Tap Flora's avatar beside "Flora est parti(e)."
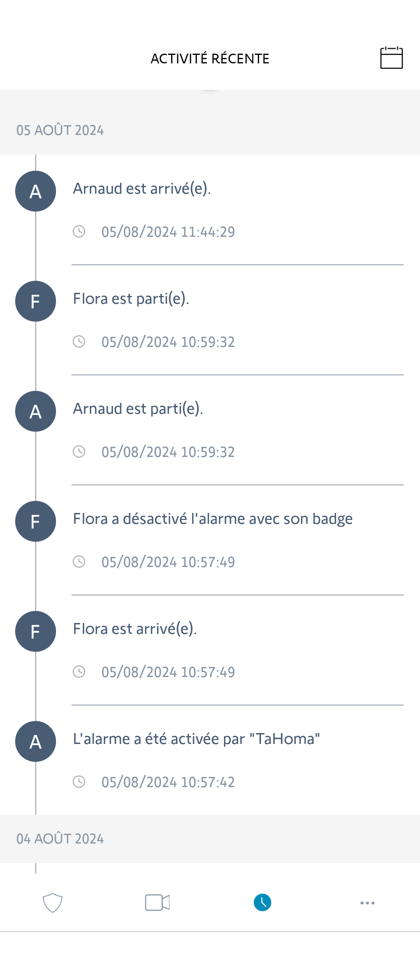Image resolution: width=420 pixels, height=980 pixels. coord(35,301)
